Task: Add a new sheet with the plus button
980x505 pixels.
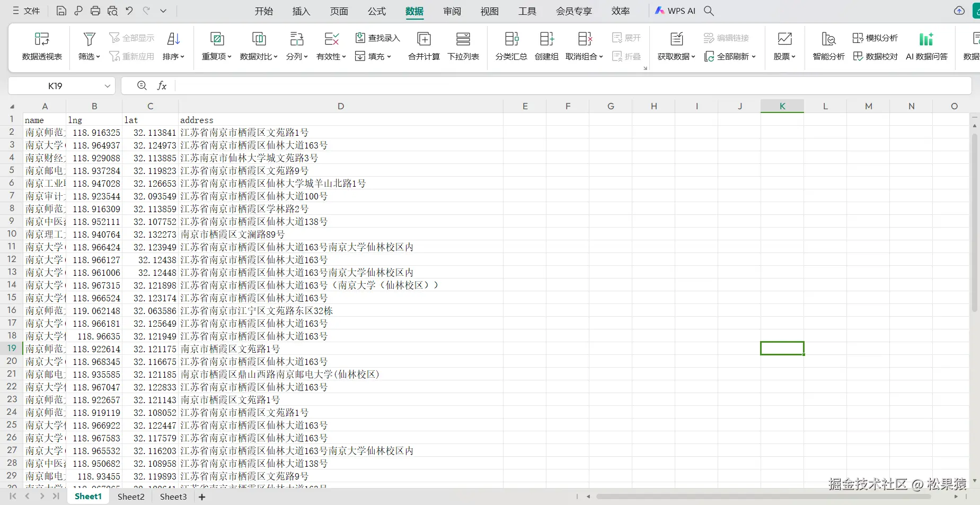Action: pos(202,497)
